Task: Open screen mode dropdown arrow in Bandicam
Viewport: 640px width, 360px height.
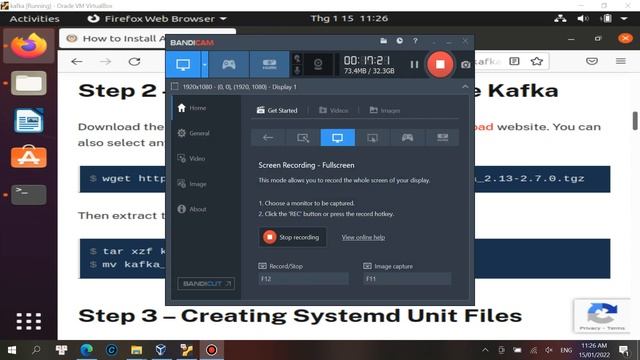Action: [204, 64]
